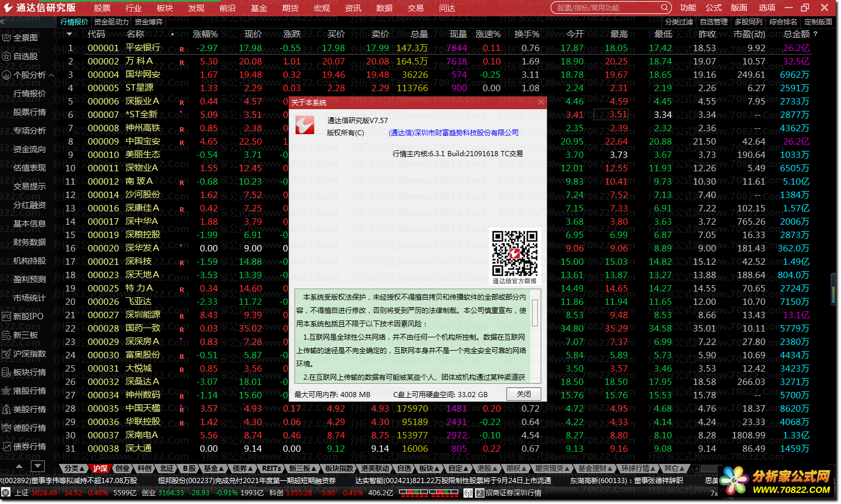Click the search magnifier icon
Image resolution: width=841 pixels, height=504 pixels.
click(664, 8)
